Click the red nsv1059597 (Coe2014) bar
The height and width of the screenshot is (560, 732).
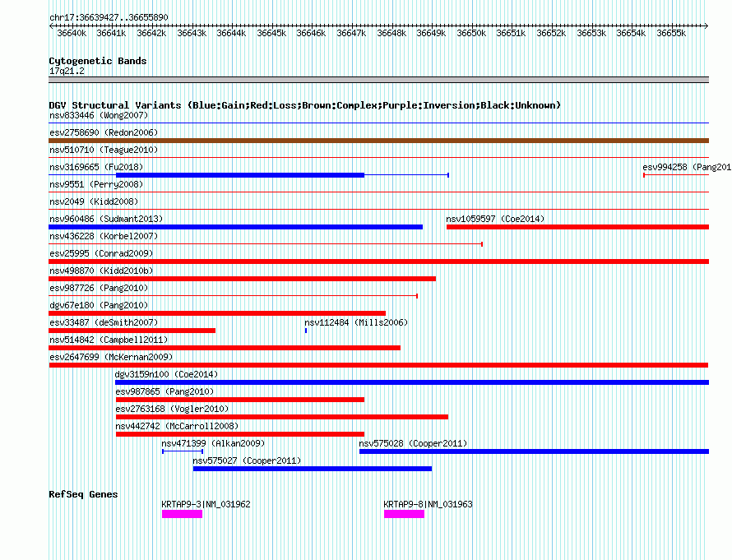pos(577,227)
